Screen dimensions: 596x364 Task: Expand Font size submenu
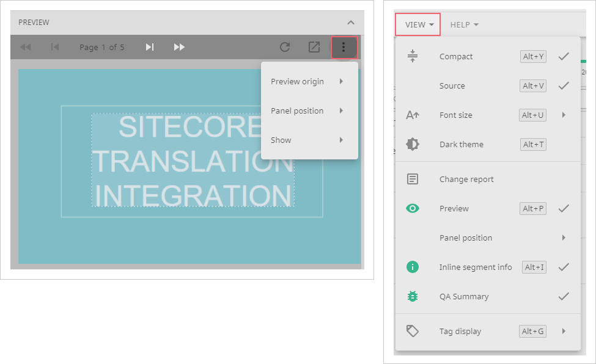click(x=455, y=115)
